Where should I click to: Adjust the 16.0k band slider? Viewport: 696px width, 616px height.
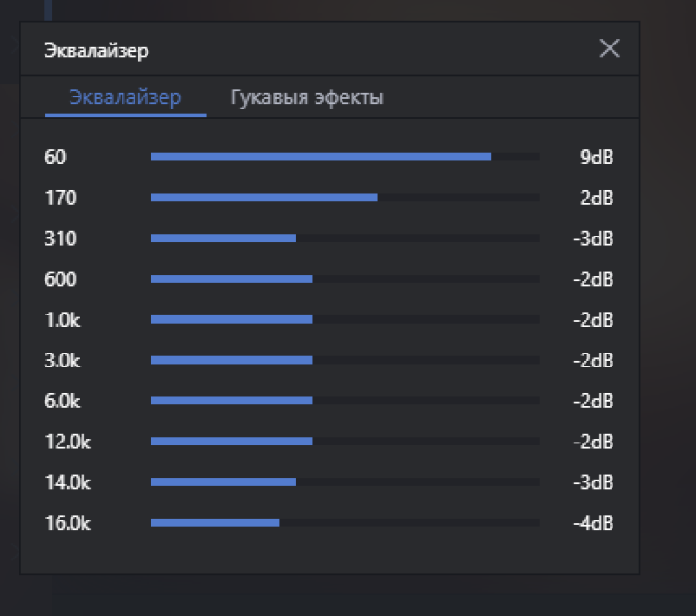(x=345, y=522)
